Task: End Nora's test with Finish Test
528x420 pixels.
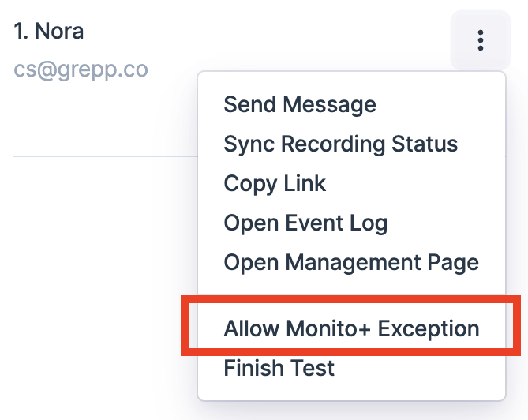Action: tap(279, 368)
